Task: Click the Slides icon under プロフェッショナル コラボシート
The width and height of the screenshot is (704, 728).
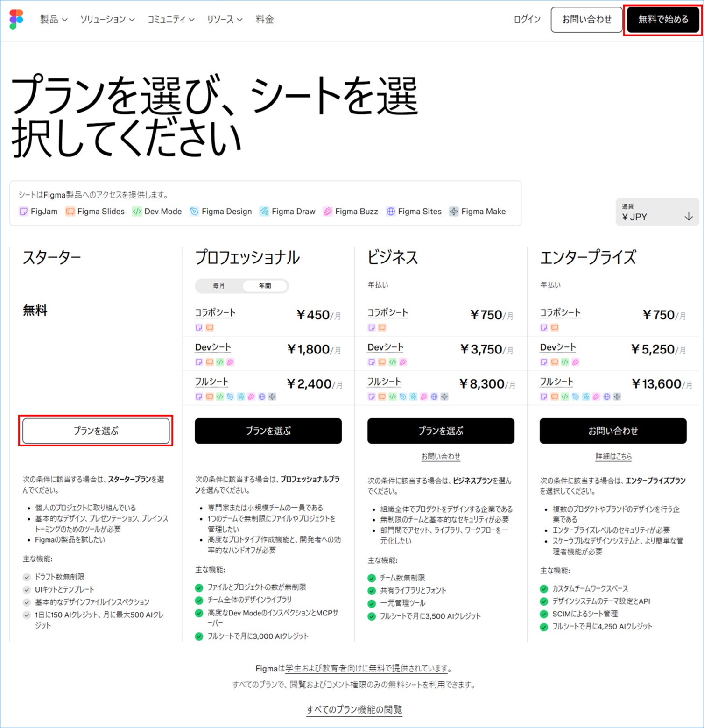Action: tap(210, 328)
